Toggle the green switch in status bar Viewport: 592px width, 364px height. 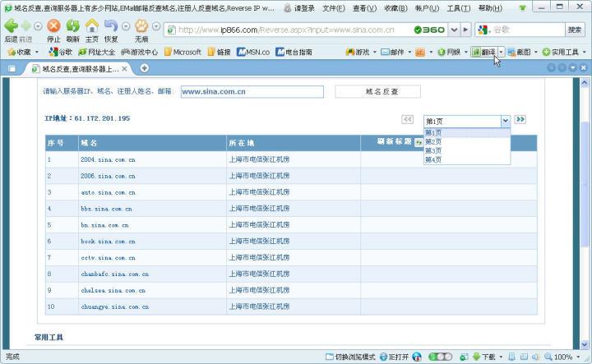pyautogui.click(x=440, y=357)
